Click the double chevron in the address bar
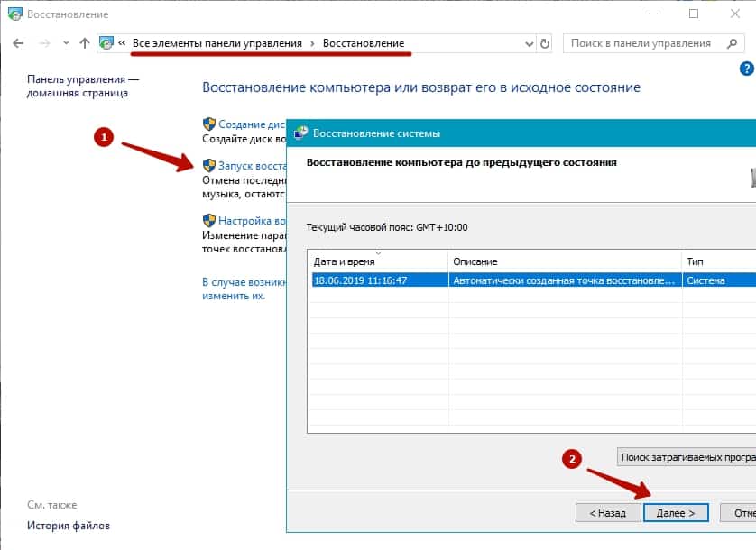Screen dimensions: 756x550 coord(122,43)
